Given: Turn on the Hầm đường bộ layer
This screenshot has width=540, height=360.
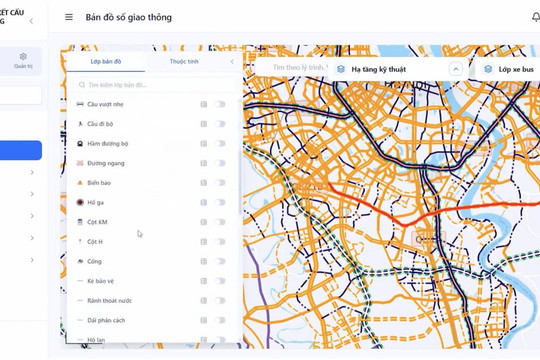Looking at the screenshot, I should pyautogui.click(x=220, y=143).
